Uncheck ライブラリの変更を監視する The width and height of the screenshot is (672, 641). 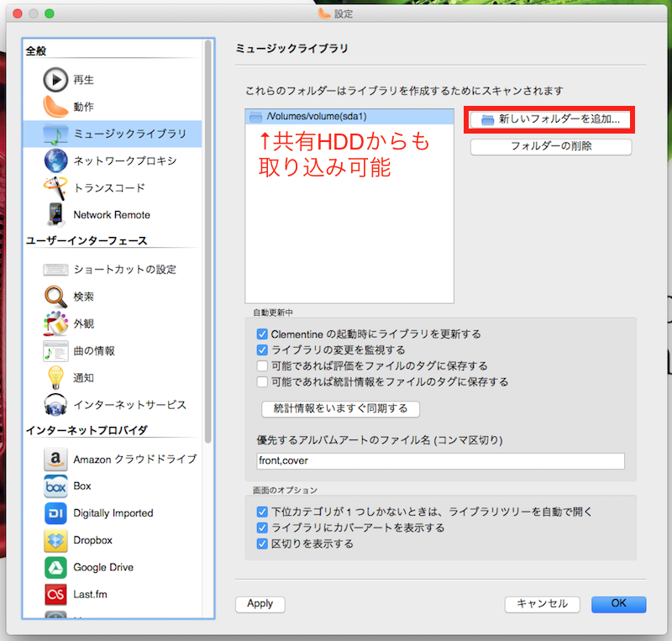[262, 349]
